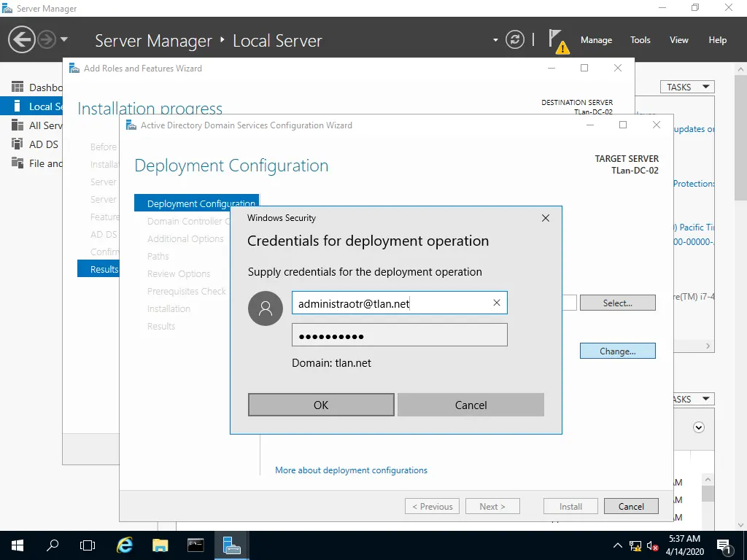
Task: Open the top TASKS dropdown in Server Manager
Action: click(687, 87)
